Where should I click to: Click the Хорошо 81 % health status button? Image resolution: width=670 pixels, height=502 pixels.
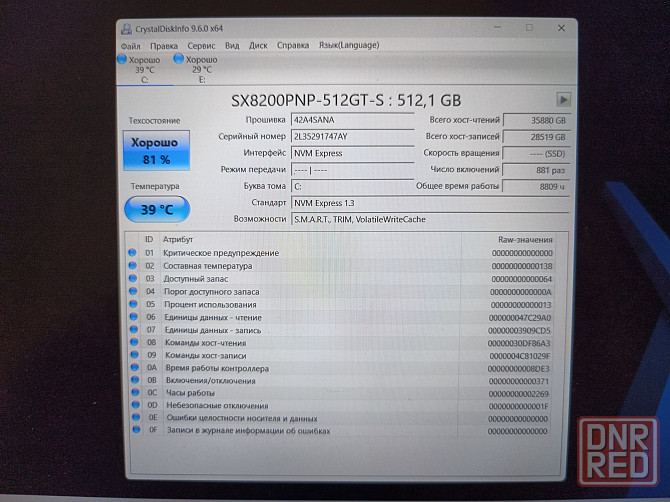pyautogui.click(x=156, y=151)
